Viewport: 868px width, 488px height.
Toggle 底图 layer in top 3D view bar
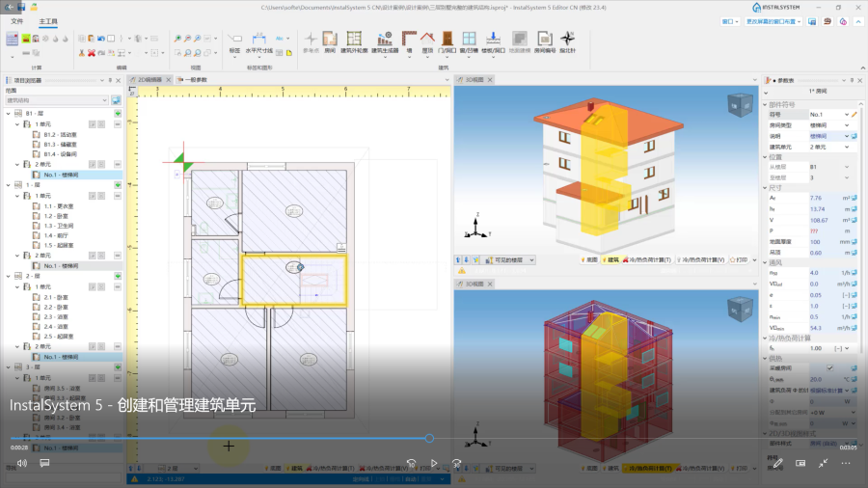589,259
